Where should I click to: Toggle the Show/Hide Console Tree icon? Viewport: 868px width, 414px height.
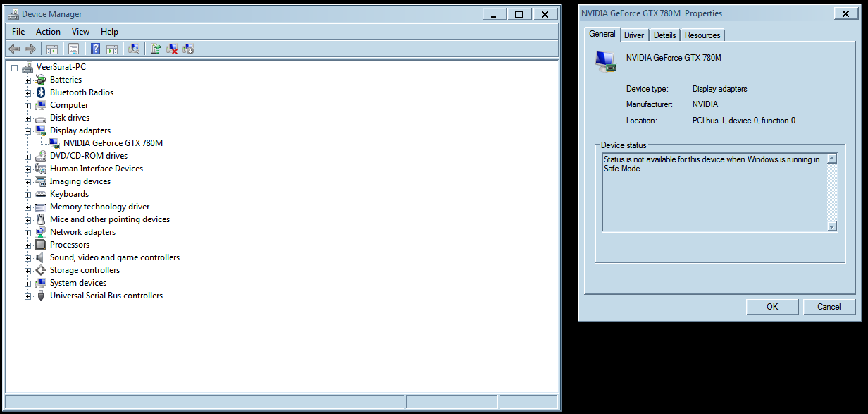52,49
